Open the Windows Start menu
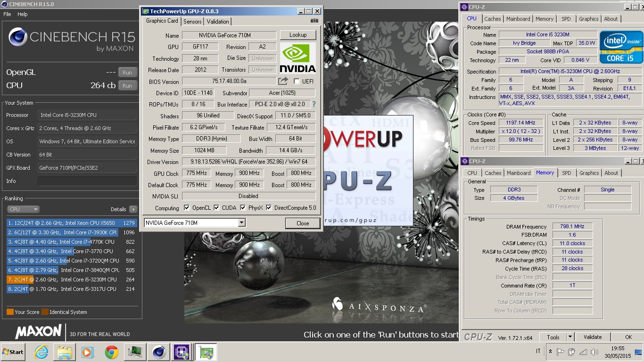Viewport: 644px width, 362px height. (13, 352)
